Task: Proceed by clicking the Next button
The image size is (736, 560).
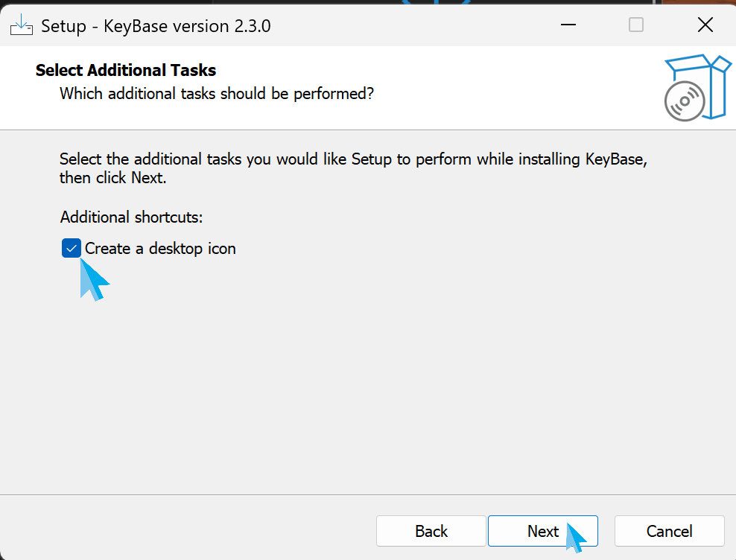Action: pyautogui.click(x=542, y=531)
